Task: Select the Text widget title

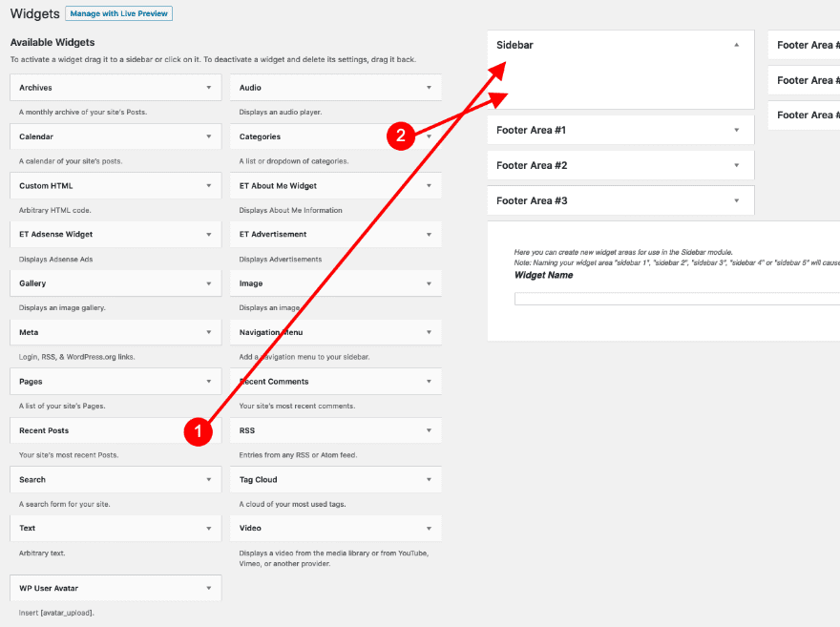Action: 28,528
